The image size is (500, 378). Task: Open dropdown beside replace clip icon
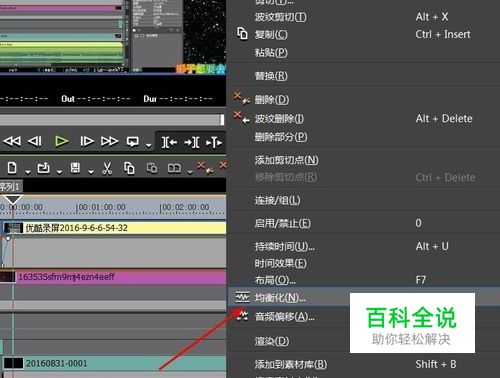[x=190, y=172]
